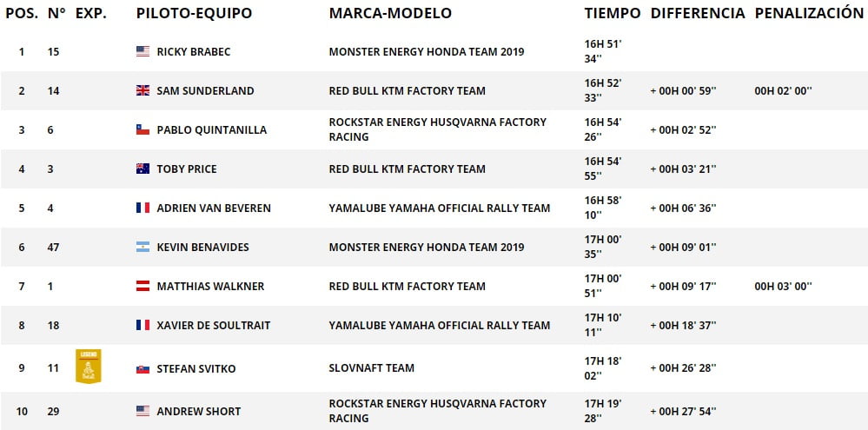Sort by the POS. column header
This screenshot has width=868, height=430.
coord(22,14)
